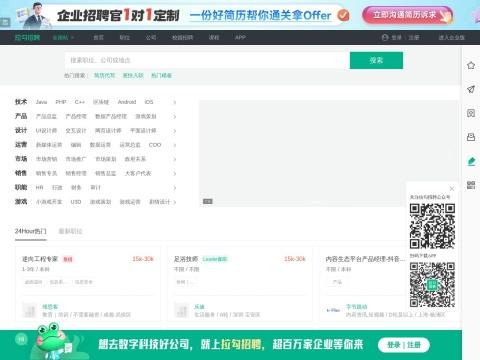This screenshot has width=480, height=360.
Task: Close the floating QR code popup
Action: tap(452, 188)
